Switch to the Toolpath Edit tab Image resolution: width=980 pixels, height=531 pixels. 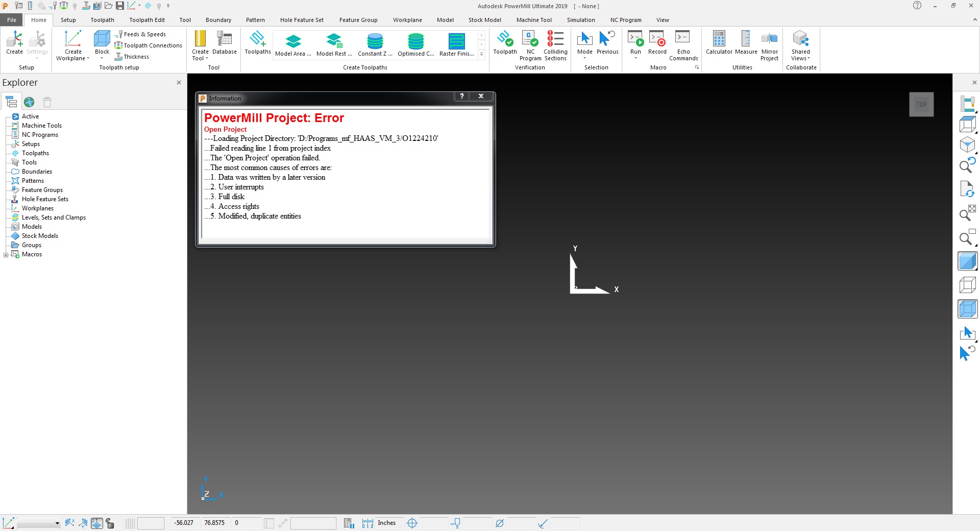147,20
